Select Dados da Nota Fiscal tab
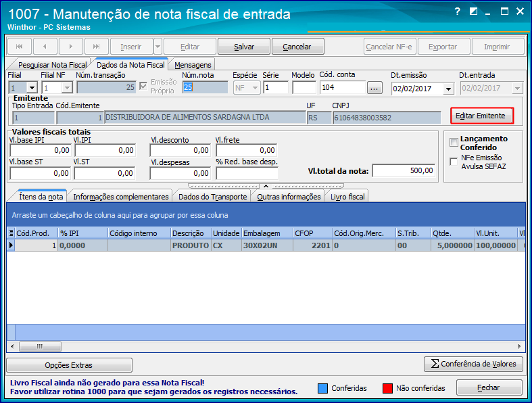The image size is (532, 403). click(x=130, y=64)
